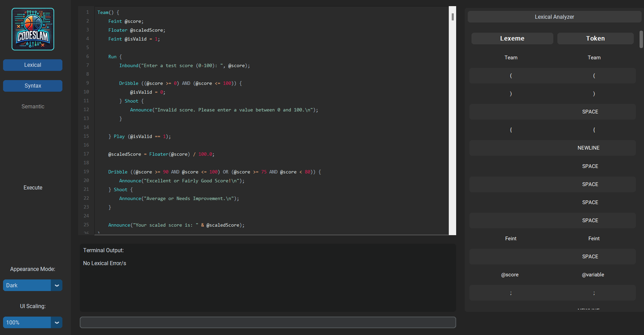This screenshot has height=335, width=644.
Task: Select the @variable token cell
Action: point(593,275)
